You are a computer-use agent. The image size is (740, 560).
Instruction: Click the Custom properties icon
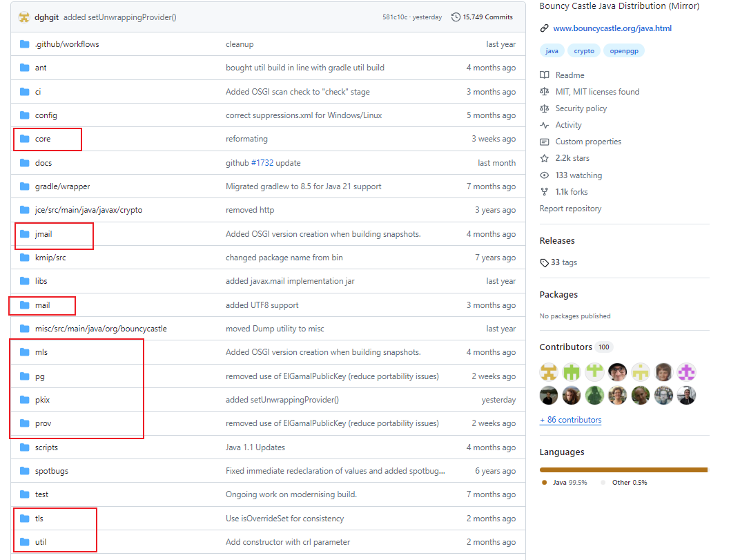pyautogui.click(x=544, y=142)
